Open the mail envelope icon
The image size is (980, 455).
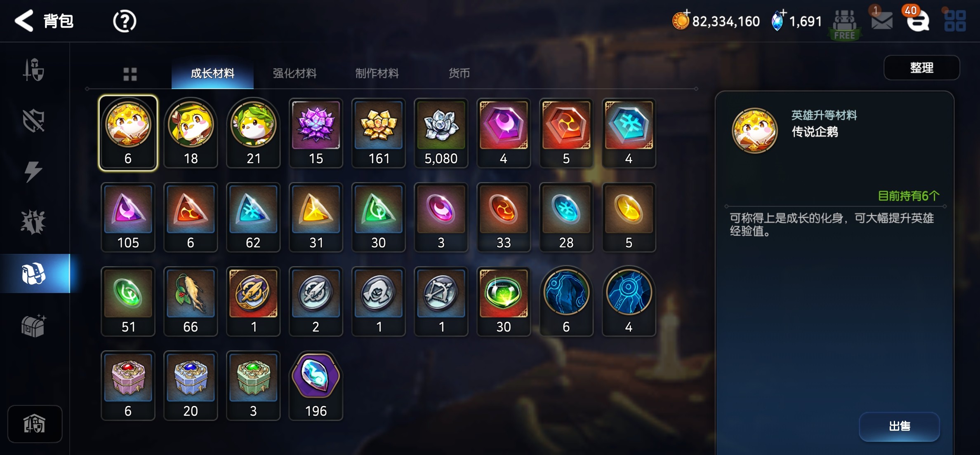click(882, 21)
